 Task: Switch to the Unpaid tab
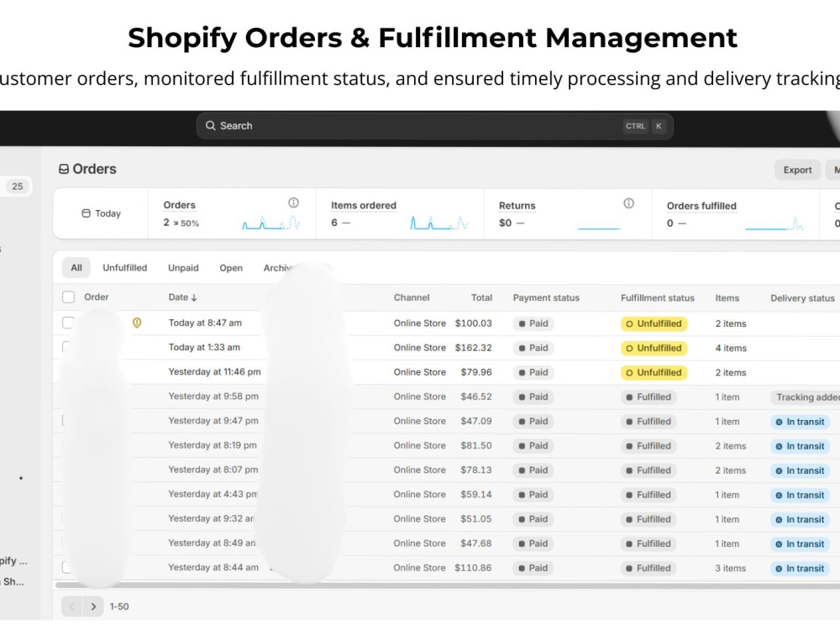click(183, 267)
